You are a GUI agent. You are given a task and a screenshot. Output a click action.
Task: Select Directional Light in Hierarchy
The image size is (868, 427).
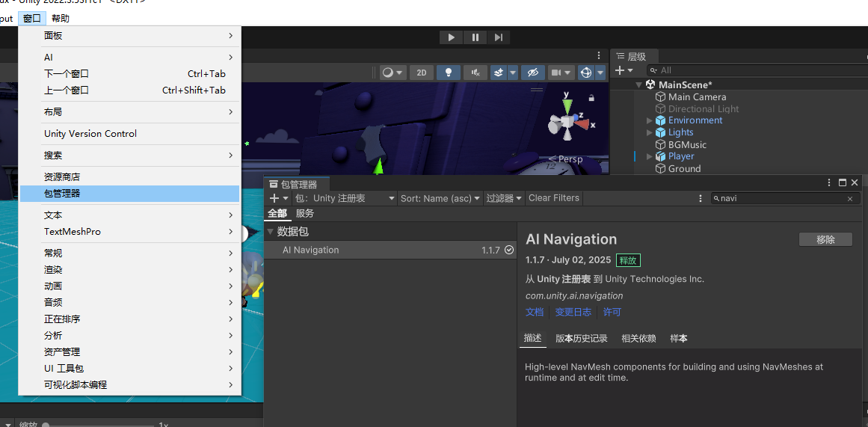coord(703,109)
